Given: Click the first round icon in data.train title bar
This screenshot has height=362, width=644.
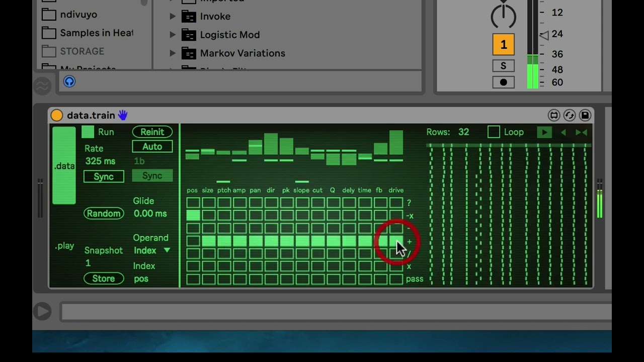Looking at the screenshot, I should coord(554,116).
